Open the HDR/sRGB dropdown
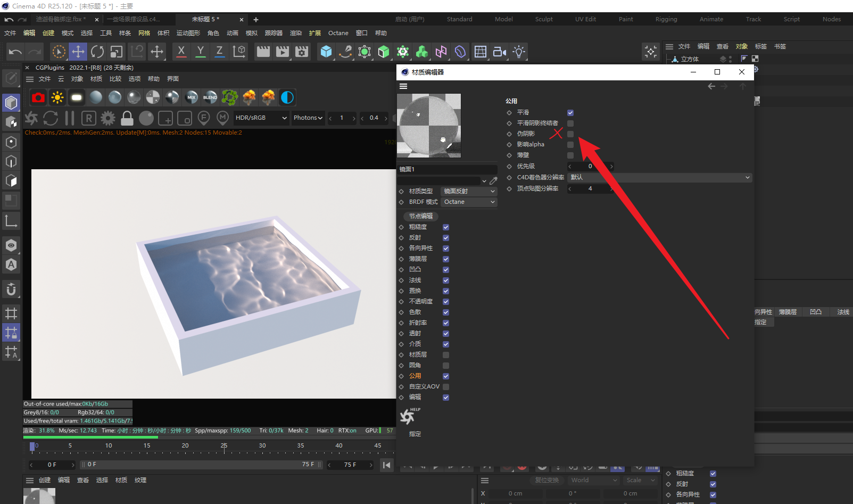The width and height of the screenshot is (853, 504). (x=261, y=118)
